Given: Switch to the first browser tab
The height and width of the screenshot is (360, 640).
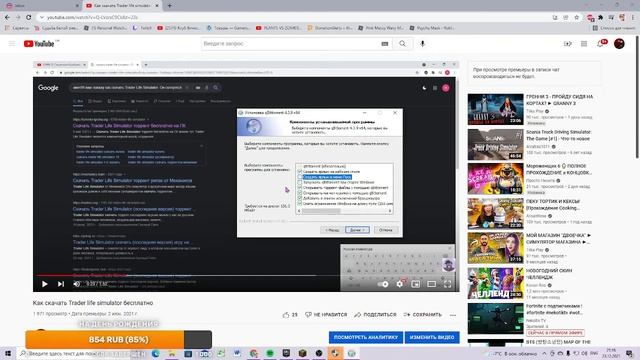Looking at the screenshot, I should point(41,6).
